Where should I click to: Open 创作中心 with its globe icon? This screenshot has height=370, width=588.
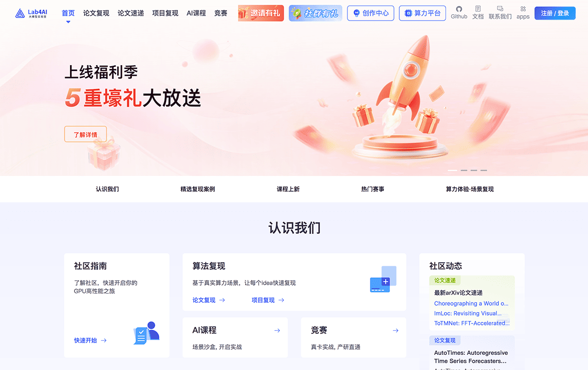pyautogui.click(x=370, y=13)
